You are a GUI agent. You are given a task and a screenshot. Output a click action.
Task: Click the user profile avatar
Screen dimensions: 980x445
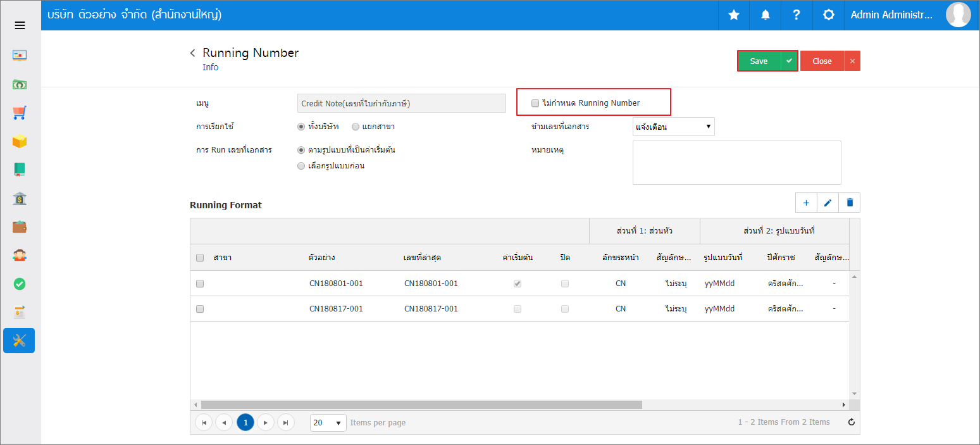958,15
